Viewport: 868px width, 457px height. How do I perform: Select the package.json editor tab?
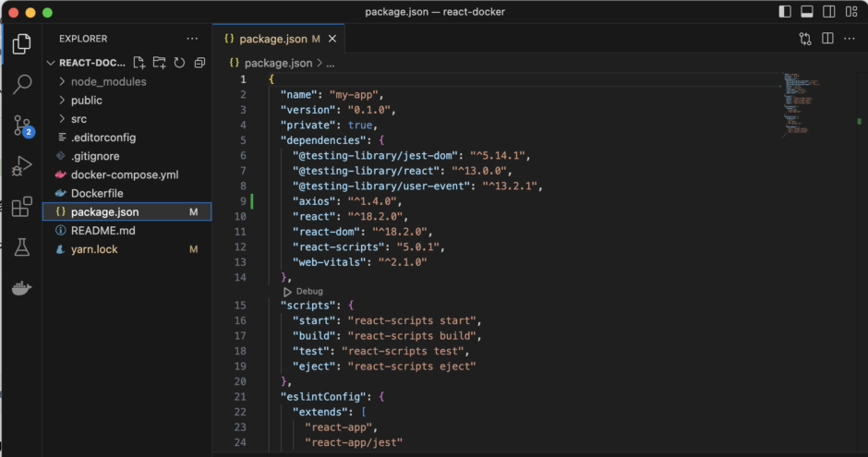pyautogui.click(x=271, y=39)
